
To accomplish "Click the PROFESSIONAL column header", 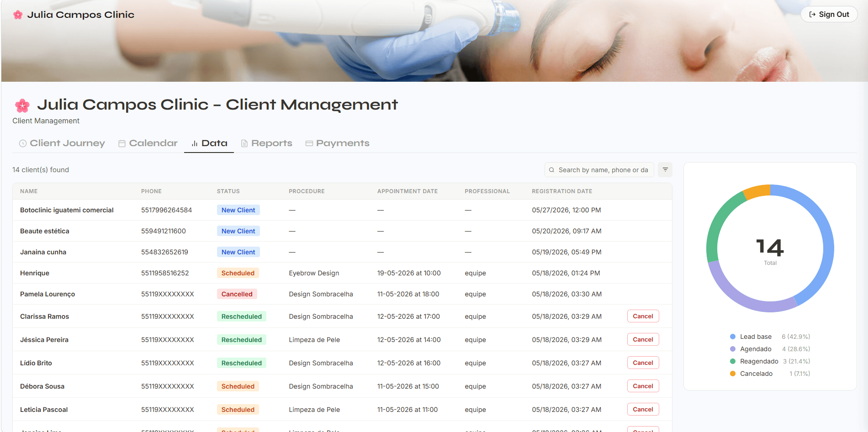I will (x=487, y=191).
